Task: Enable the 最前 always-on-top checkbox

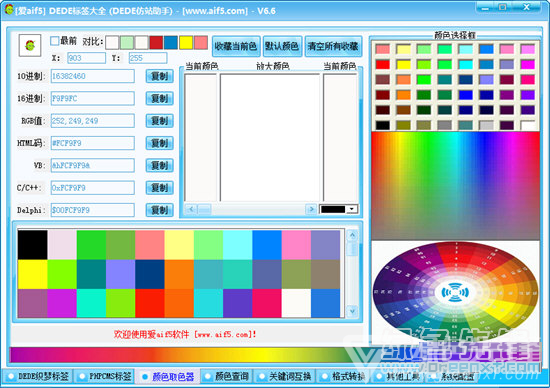Action: pyautogui.click(x=54, y=41)
